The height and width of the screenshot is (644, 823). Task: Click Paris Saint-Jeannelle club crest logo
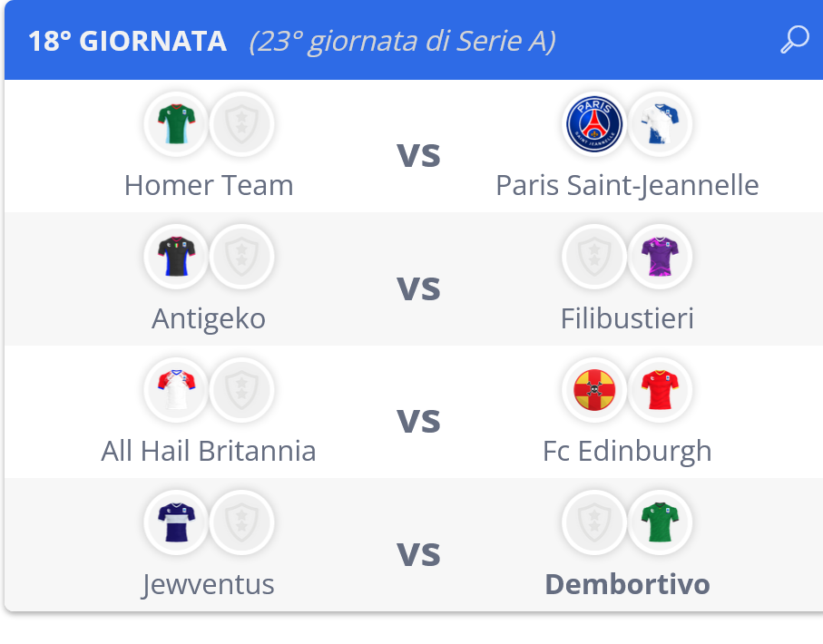pos(594,124)
